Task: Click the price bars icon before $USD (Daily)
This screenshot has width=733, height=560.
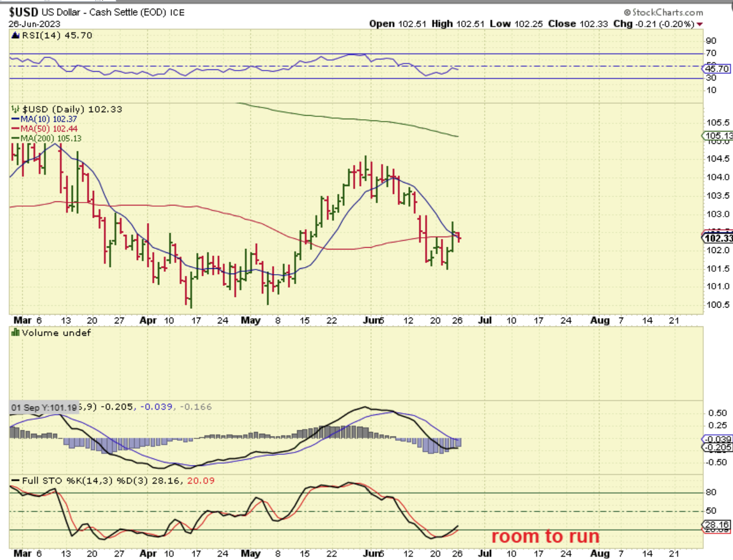Action: (16, 109)
